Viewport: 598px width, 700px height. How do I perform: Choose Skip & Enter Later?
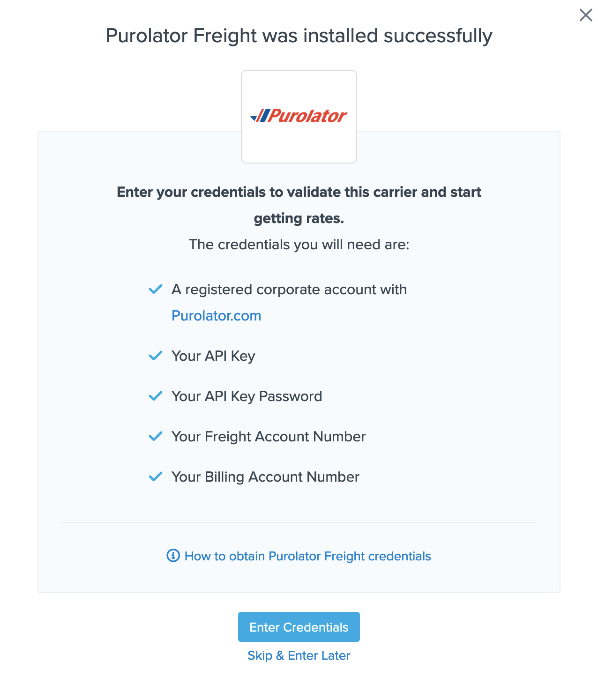[299, 655]
